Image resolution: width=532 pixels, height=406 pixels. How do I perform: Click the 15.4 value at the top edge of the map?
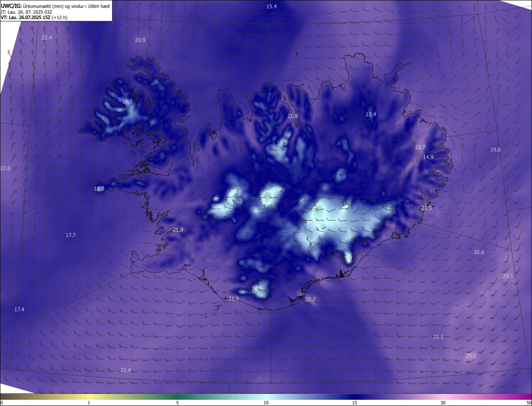271,6
